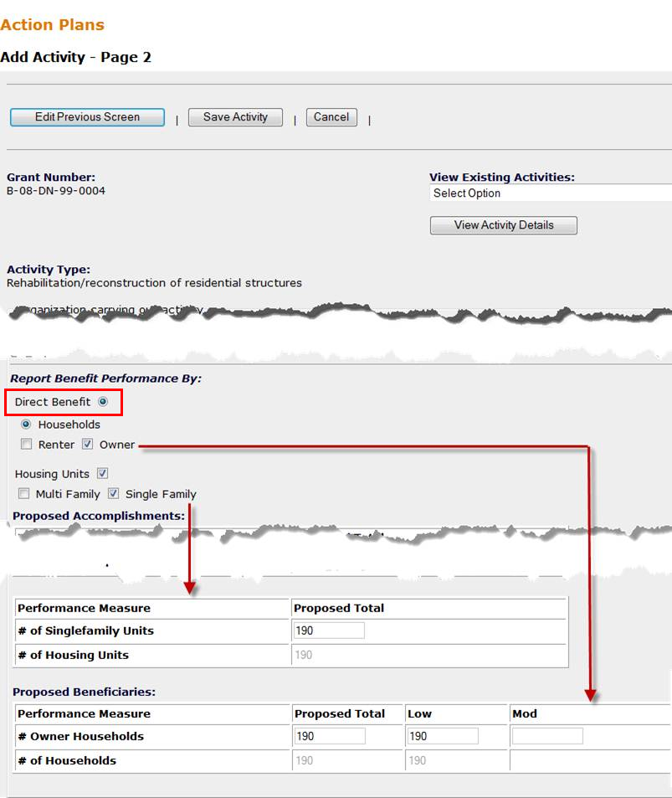672x798 pixels.
Task: Click Owner Households Low field
Action: 443,736
